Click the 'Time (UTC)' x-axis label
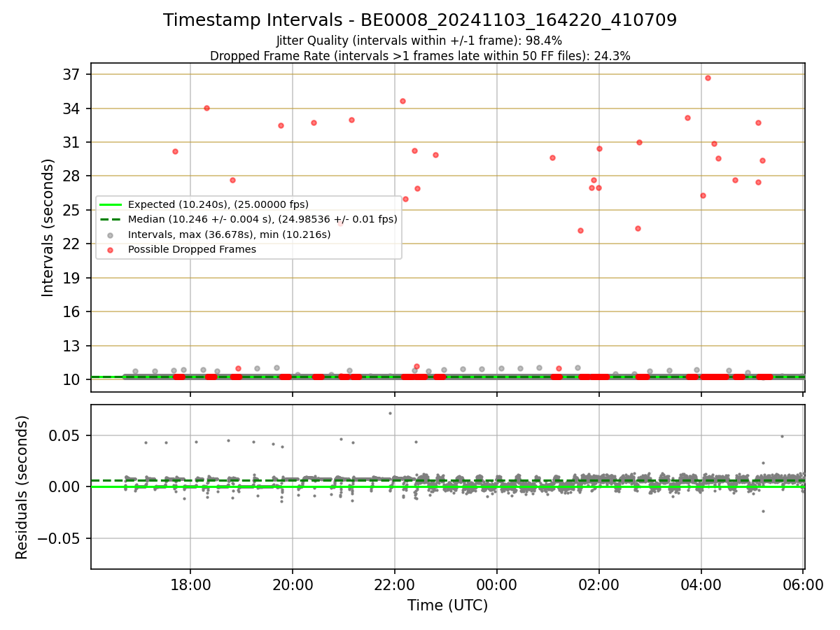Viewport: 840px width, 630px height. pos(448,605)
